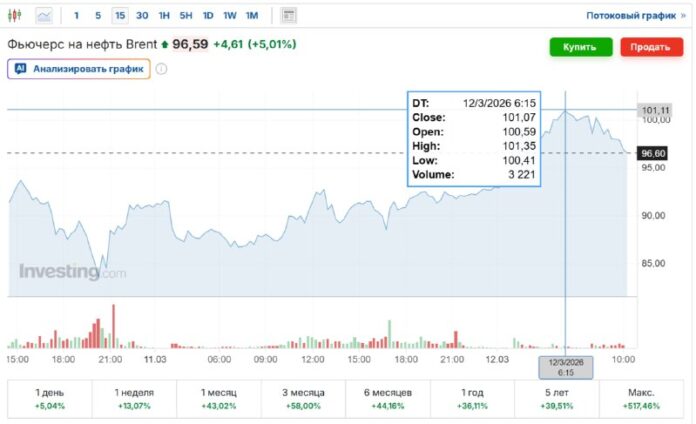
Task: Click the 12/3/2026 6:15 time axis marker
Action: tap(566, 366)
